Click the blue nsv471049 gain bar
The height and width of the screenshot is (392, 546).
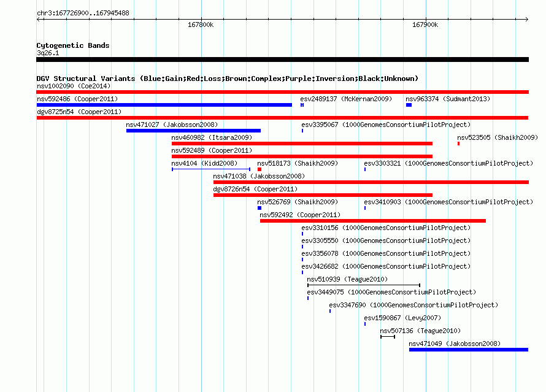pyautogui.click(x=469, y=350)
